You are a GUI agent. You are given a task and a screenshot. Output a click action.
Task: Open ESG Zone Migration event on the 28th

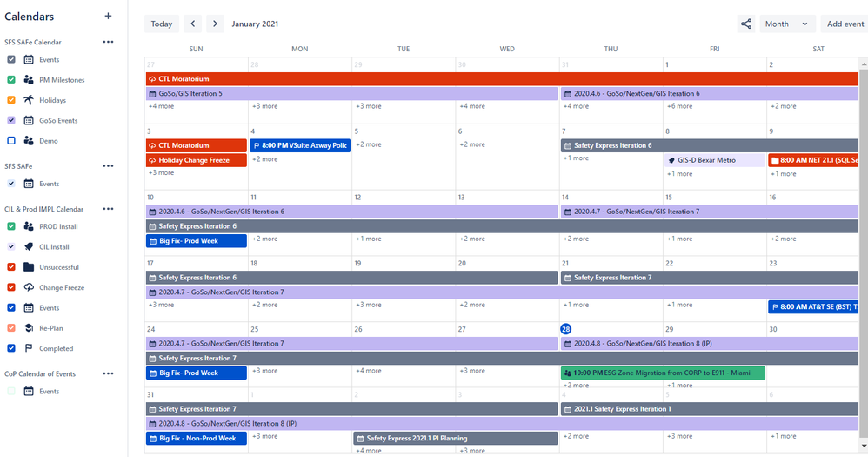[x=663, y=373]
